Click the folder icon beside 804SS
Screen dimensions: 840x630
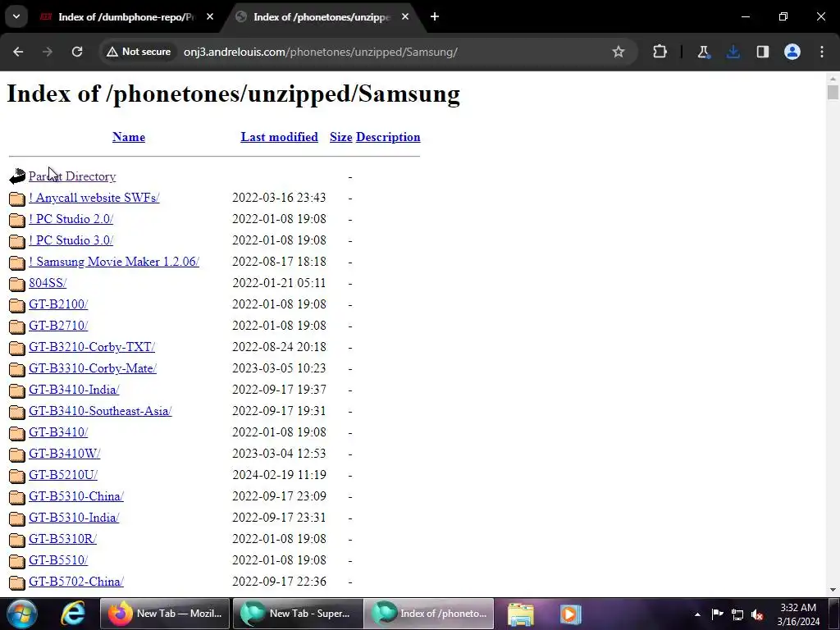point(17,283)
